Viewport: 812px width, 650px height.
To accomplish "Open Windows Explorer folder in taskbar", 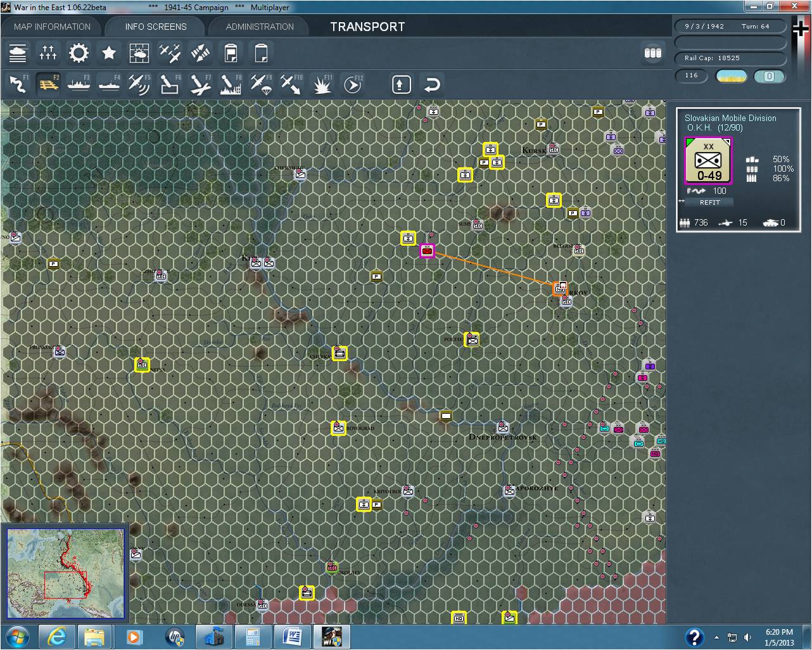I will (x=95, y=637).
